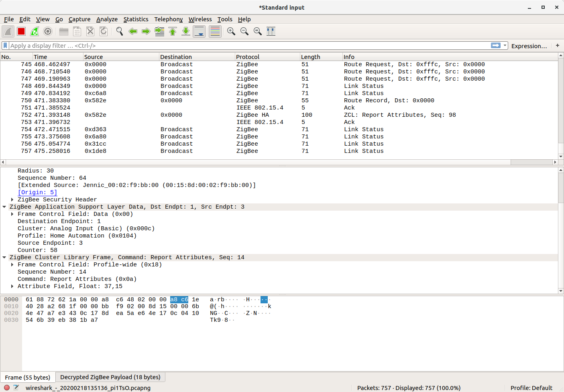Image resolution: width=564 pixels, height=392 pixels.
Task: Click the Expression… button
Action: (529, 46)
